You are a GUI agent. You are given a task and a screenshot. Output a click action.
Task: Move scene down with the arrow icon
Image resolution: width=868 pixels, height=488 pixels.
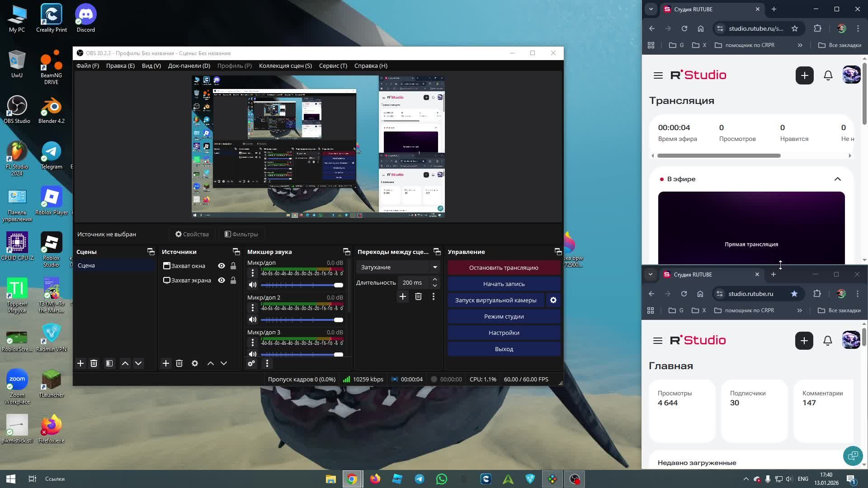(138, 363)
